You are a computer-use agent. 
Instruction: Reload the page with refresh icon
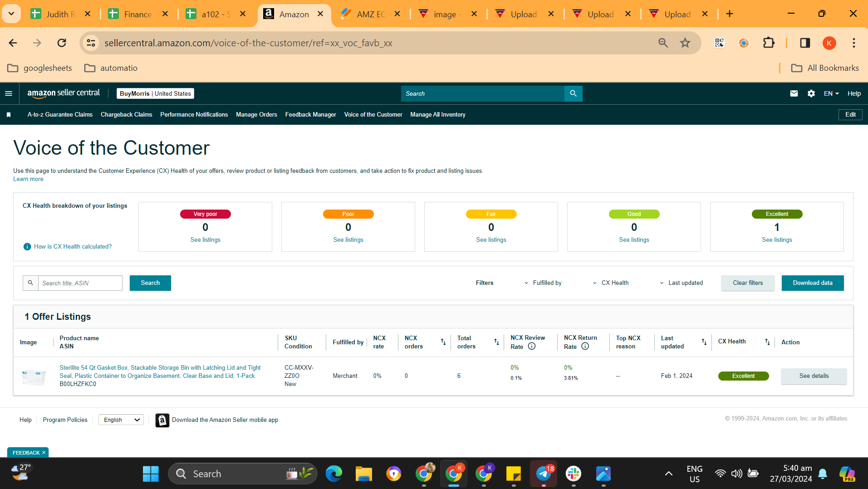pos(62,43)
